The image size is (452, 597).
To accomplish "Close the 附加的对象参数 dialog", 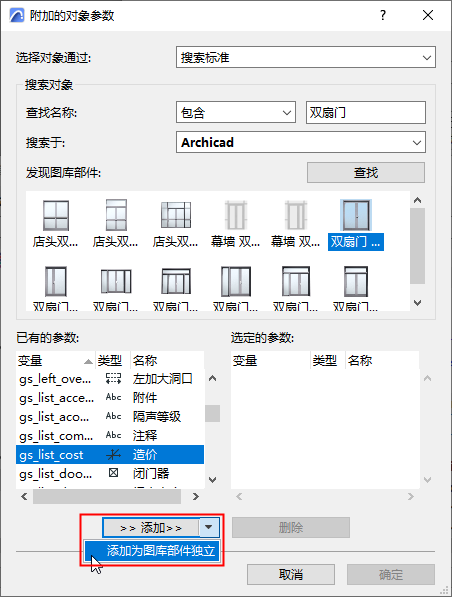I will (428, 15).
